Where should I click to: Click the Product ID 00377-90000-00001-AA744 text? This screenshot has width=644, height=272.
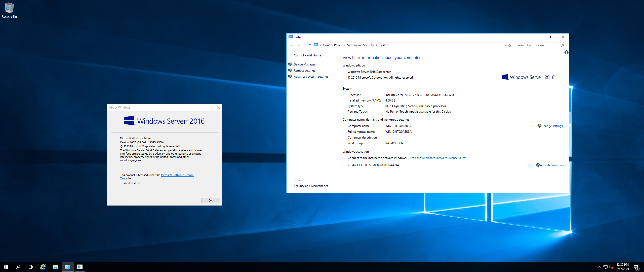coord(373,165)
